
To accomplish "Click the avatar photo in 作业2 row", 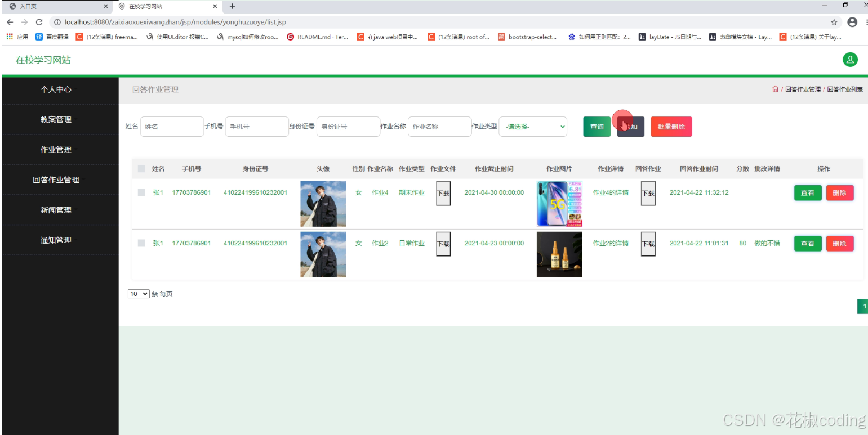I will 323,254.
